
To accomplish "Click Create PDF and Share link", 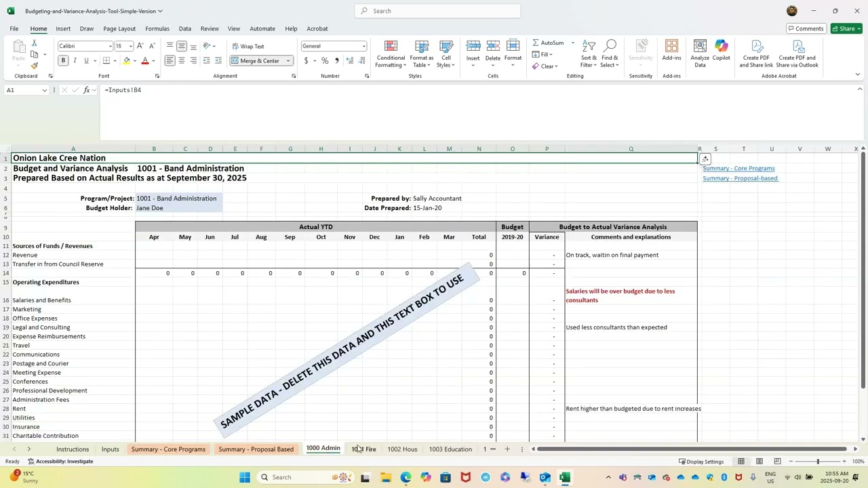I will tap(756, 54).
